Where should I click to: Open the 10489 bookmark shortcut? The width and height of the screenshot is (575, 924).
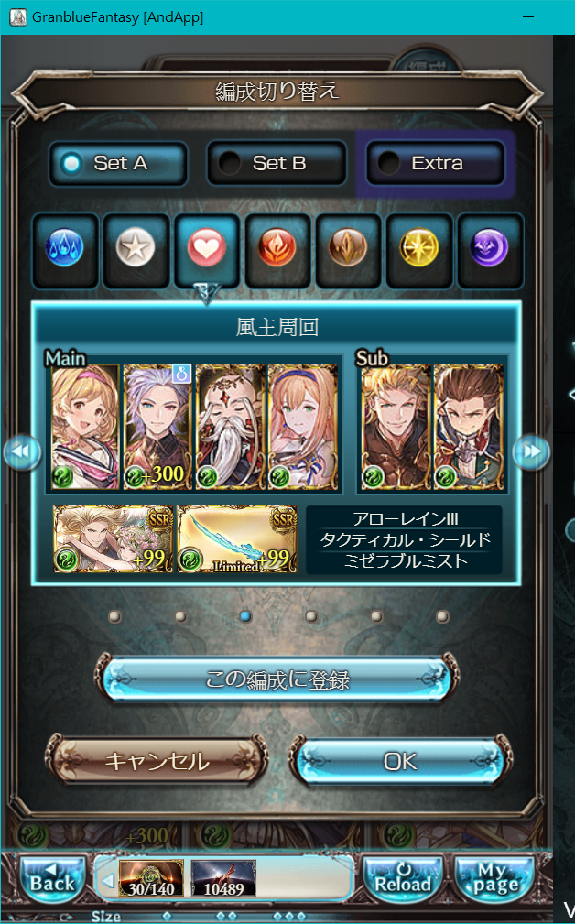pyautogui.click(x=224, y=878)
